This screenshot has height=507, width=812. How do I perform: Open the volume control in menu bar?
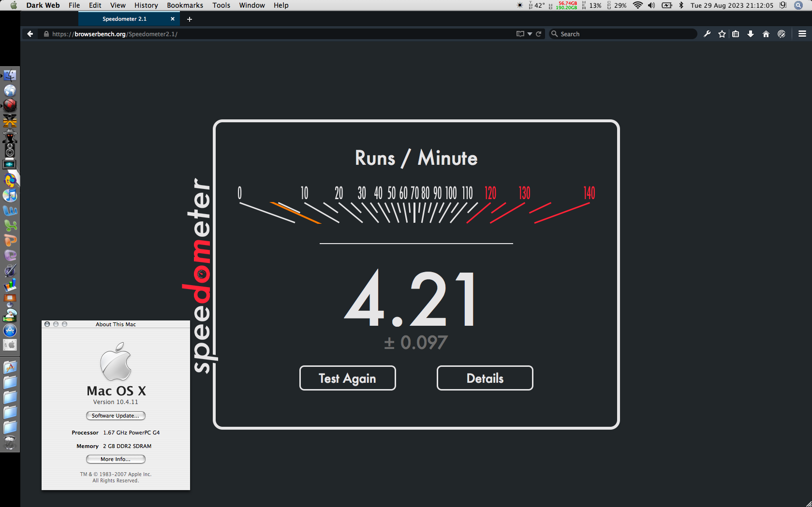click(x=651, y=5)
